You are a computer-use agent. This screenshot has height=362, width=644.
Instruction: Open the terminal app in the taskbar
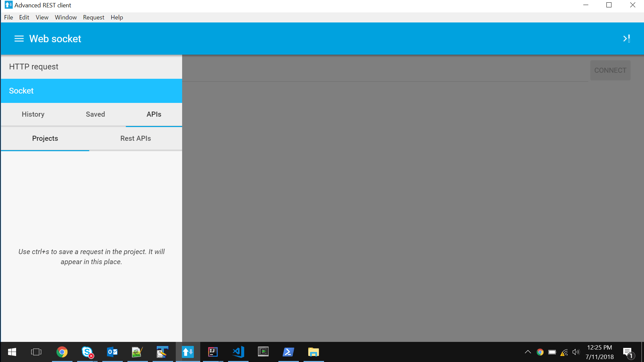pyautogui.click(x=263, y=352)
